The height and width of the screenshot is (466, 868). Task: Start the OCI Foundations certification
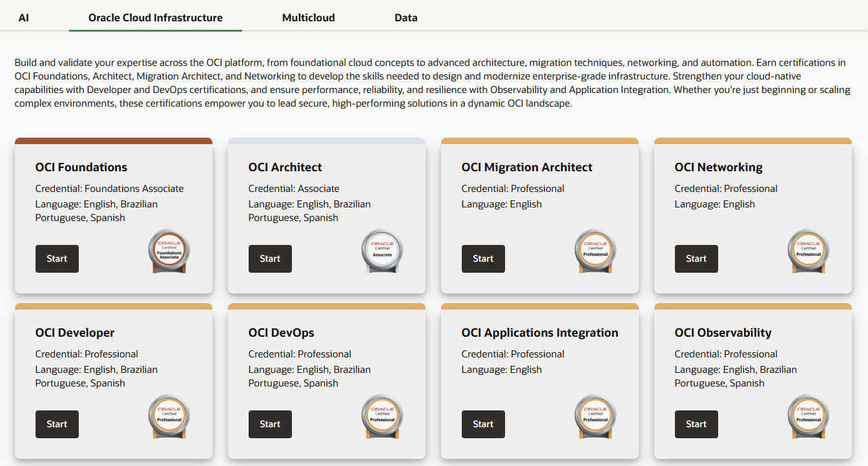coord(57,259)
